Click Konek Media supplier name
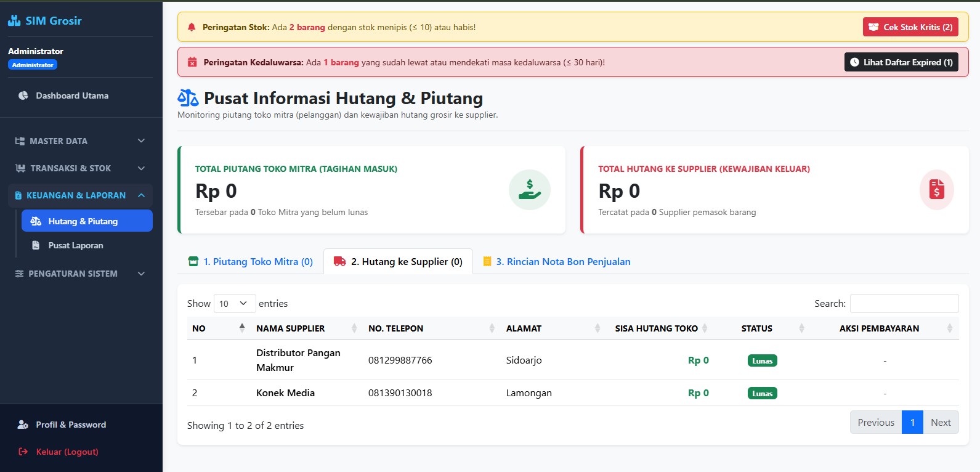 (285, 393)
